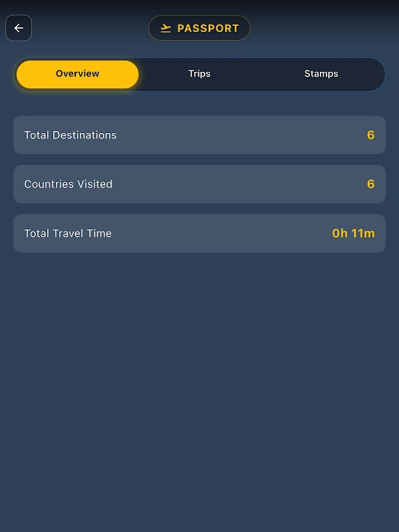399x532 pixels.
Task: Click the airplane landing icon beside Passport
Action: click(x=166, y=29)
